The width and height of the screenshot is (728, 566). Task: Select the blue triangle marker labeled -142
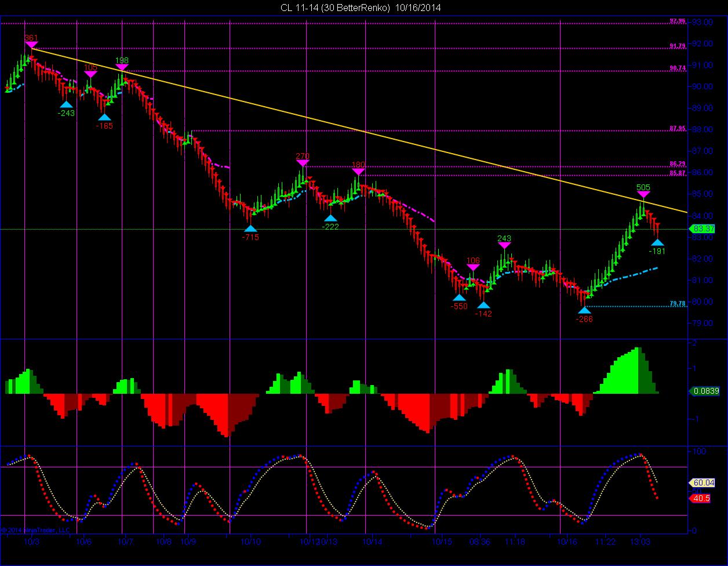(483, 305)
